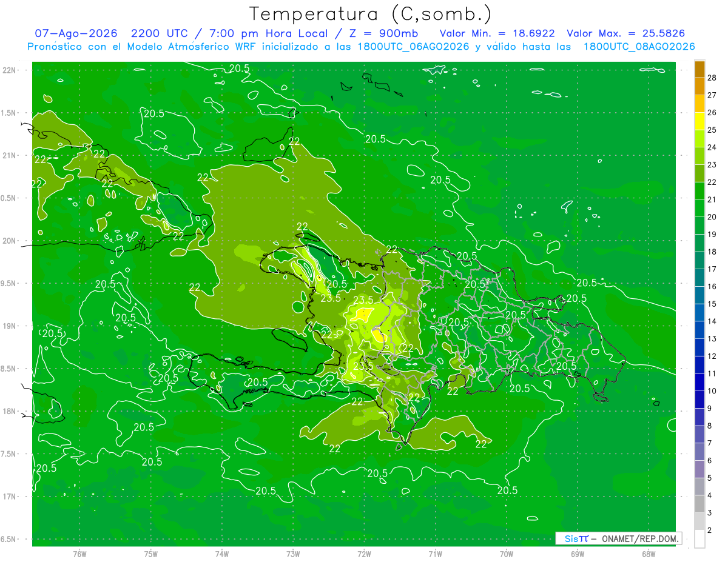Pick the lavender swatch between 5 and 6
Image resolution: width=728 pixels, height=562 pixels.
699,469
